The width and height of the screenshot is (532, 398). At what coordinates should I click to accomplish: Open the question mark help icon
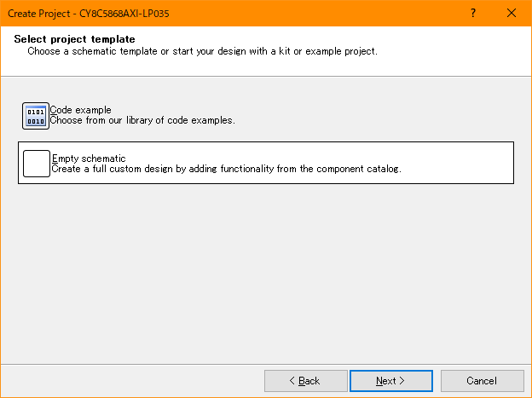[473, 14]
